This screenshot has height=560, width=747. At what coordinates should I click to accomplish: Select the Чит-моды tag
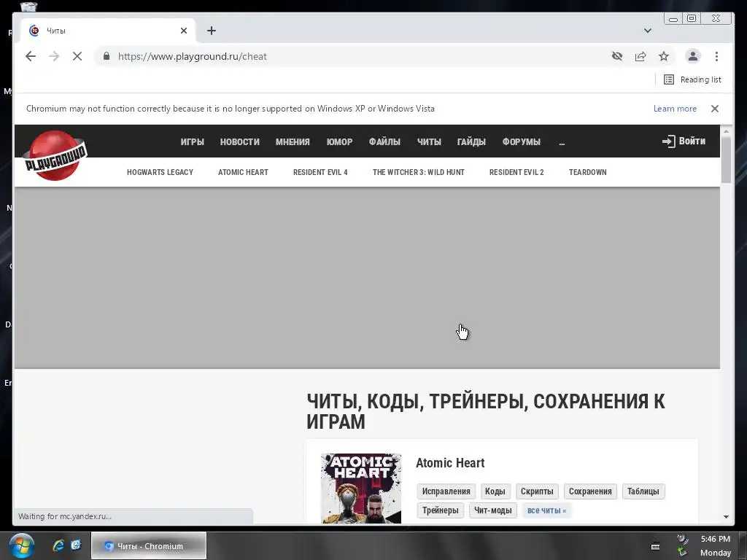(492, 510)
